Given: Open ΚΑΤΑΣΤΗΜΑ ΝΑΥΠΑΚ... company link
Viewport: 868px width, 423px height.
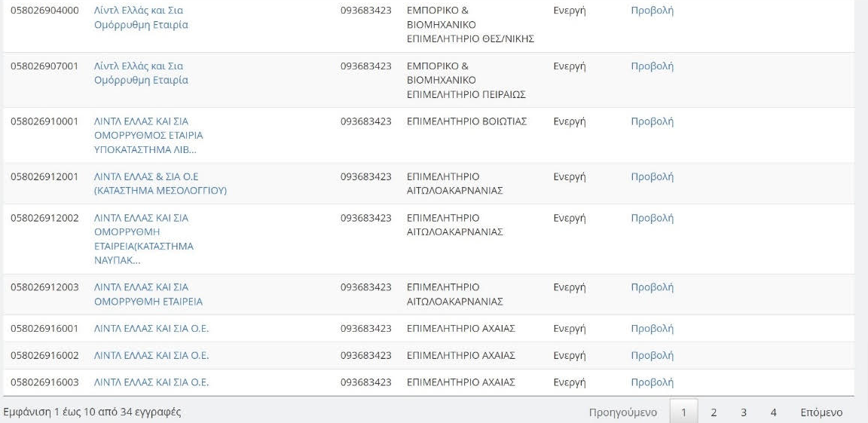Looking at the screenshot, I should point(143,238).
